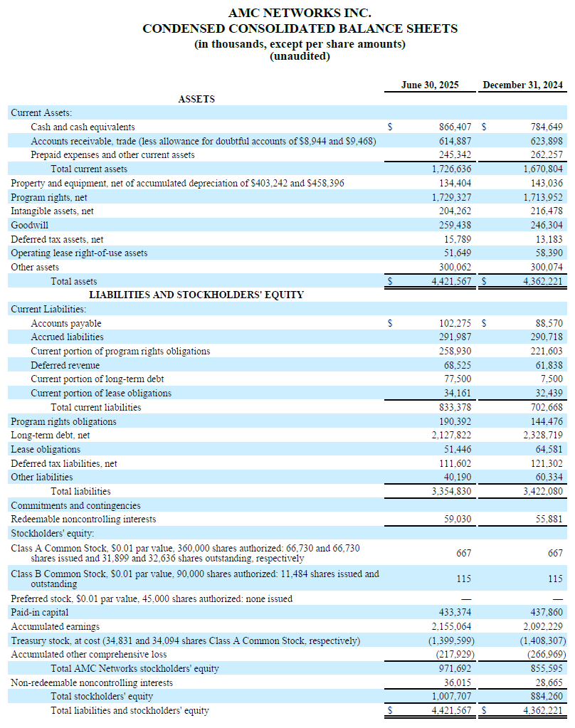Click the Cash and cash equivalents row label
This screenshot has width=575, height=728.
83,127
